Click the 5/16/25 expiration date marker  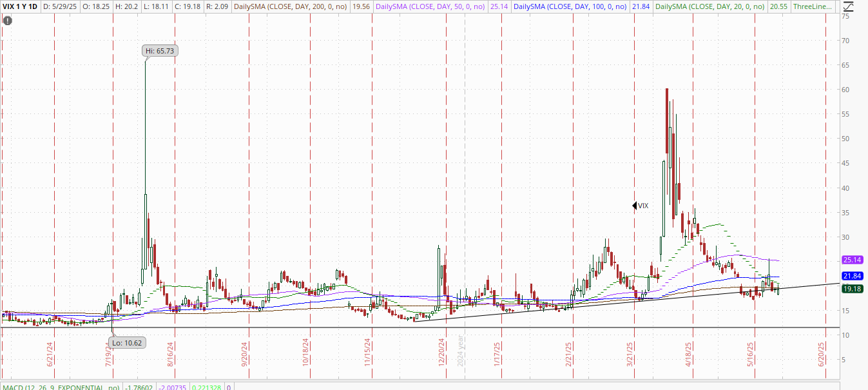[x=751, y=354]
